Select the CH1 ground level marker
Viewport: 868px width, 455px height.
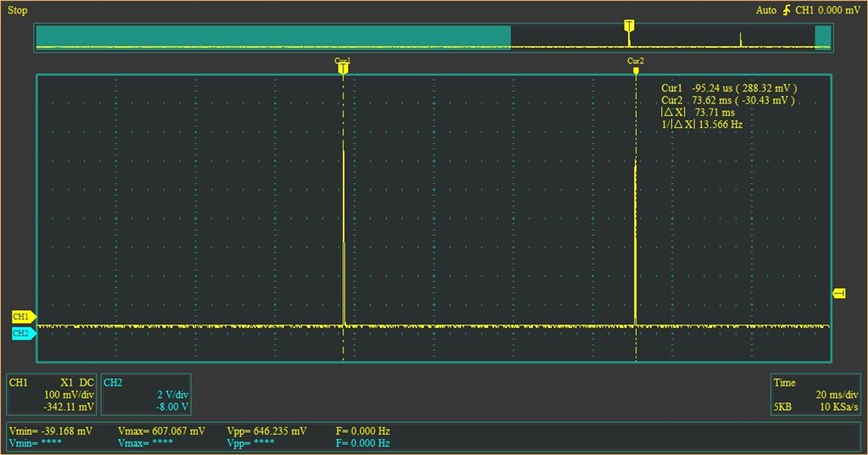tap(23, 317)
